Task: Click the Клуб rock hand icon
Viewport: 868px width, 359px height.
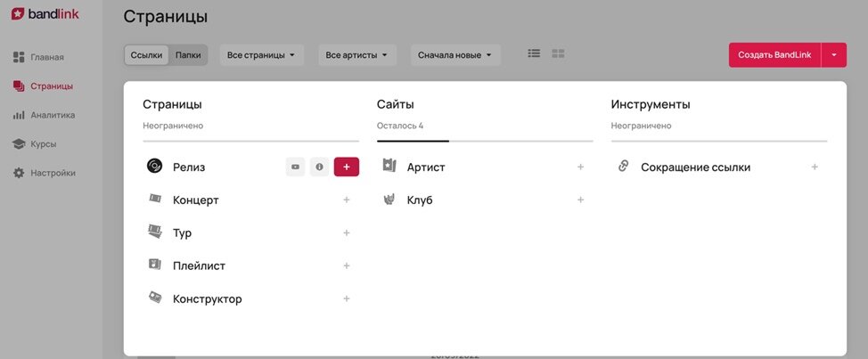Action: (x=389, y=200)
